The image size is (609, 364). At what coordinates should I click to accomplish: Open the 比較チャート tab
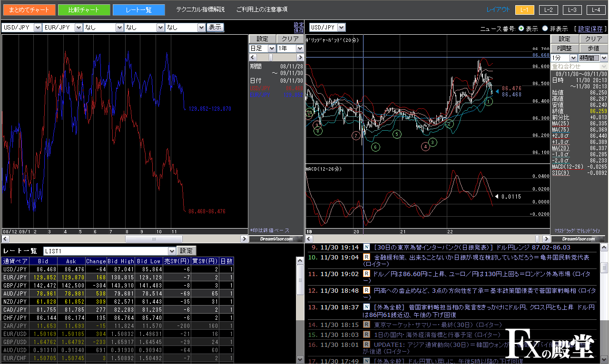point(84,10)
